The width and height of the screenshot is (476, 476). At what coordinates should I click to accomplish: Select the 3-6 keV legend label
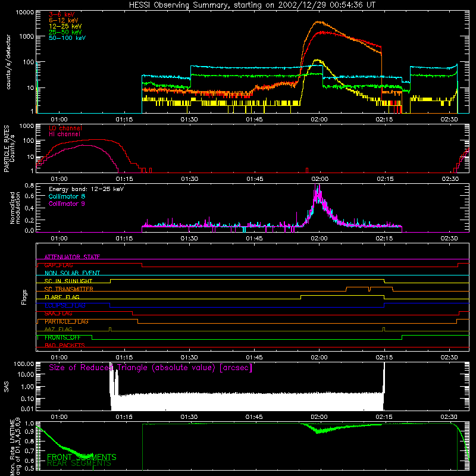pos(61,14)
